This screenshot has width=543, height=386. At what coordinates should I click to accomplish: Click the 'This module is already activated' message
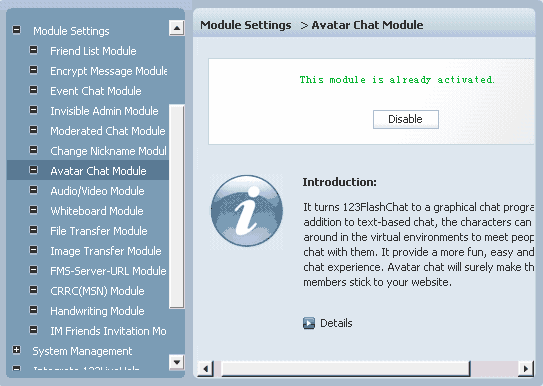[397, 80]
